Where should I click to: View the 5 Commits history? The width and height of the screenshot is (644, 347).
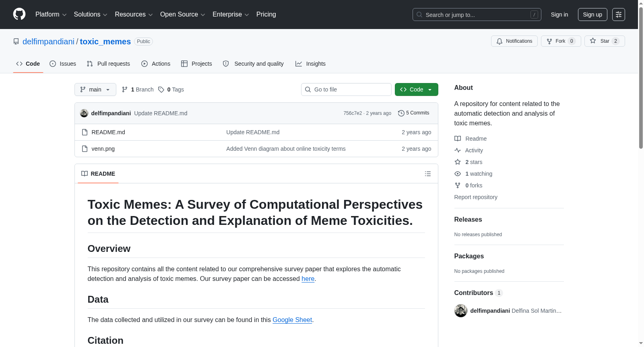[413, 113]
